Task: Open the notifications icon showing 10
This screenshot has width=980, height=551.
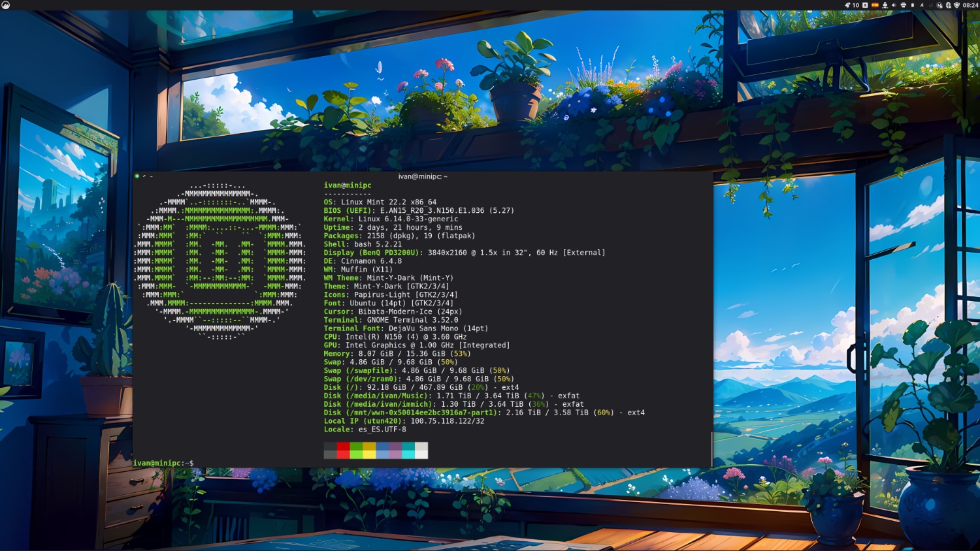Action: pyautogui.click(x=852, y=5)
